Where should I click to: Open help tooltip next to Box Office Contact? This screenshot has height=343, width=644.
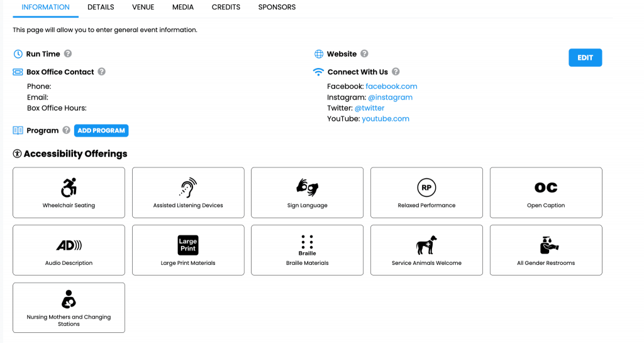point(102,72)
